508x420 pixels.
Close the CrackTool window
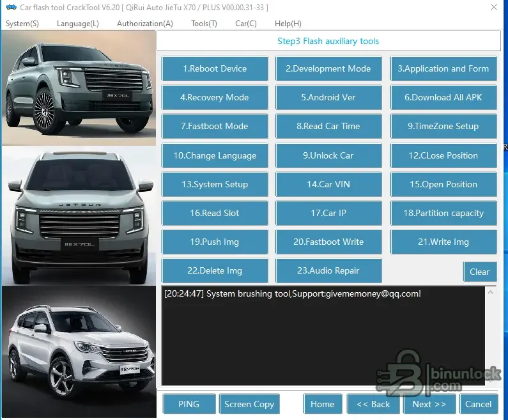point(494,7)
